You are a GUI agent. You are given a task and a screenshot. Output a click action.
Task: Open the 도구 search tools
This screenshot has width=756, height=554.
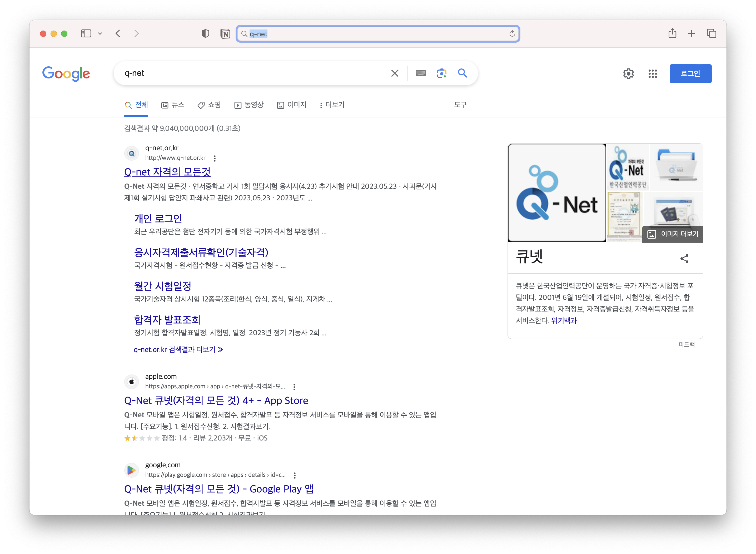[460, 105]
